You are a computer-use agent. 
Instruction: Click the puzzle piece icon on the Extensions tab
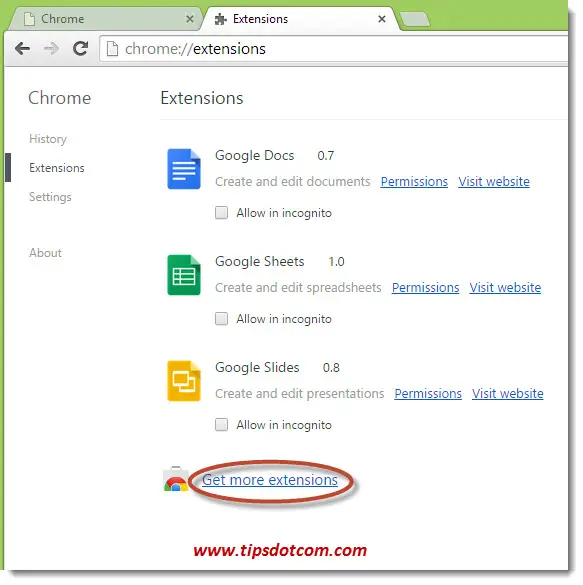[x=221, y=19]
